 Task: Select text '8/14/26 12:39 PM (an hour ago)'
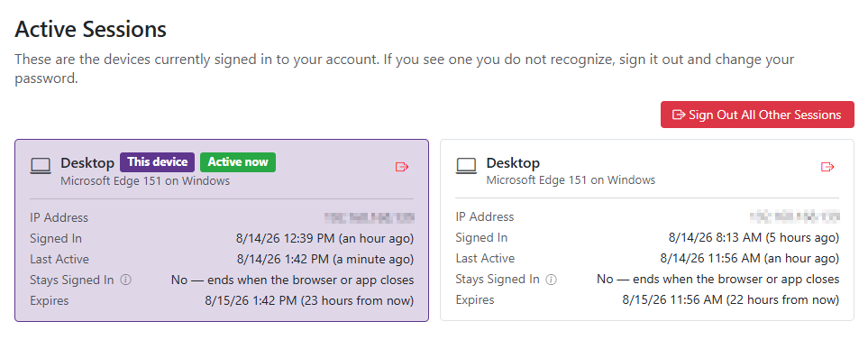(325, 239)
